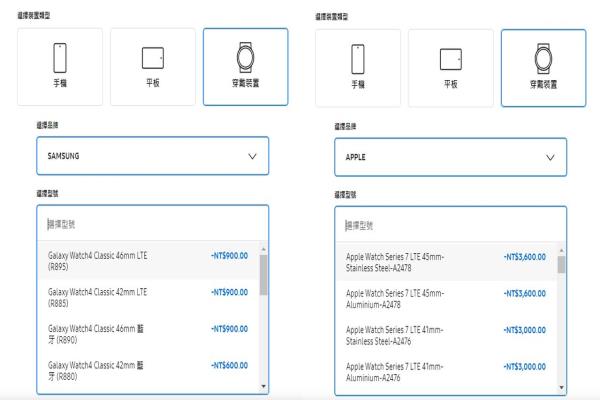Choose Galaxy Watch4 Classic 46mm LTE (R895)

click(x=148, y=261)
